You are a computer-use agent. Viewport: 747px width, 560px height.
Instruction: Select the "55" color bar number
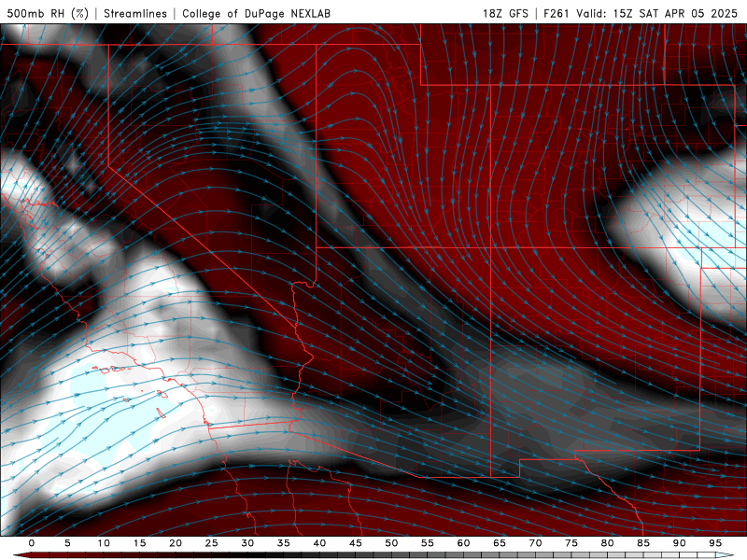[x=428, y=543]
